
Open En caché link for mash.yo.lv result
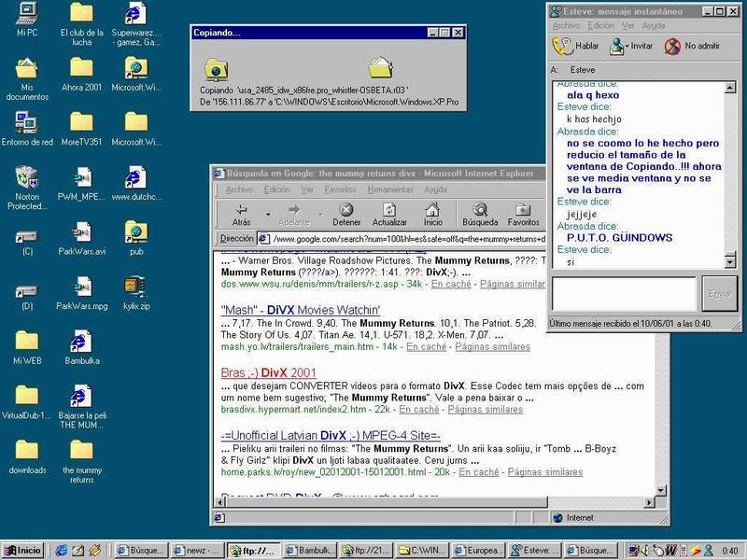(x=427, y=346)
